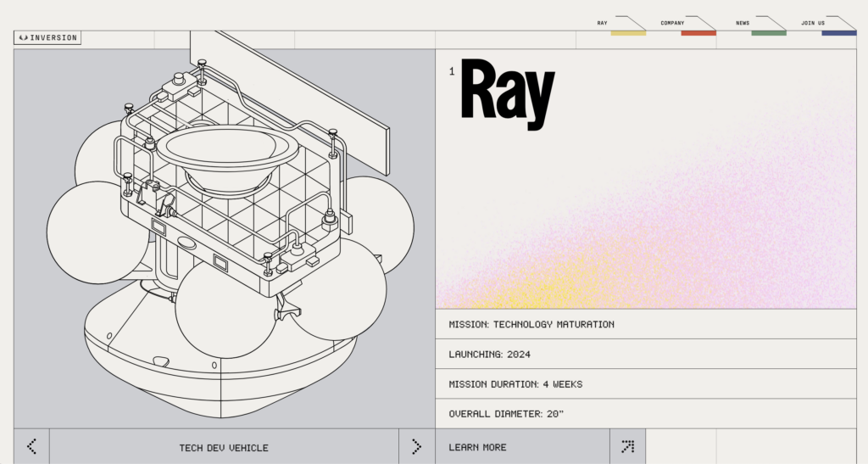Image resolution: width=868 pixels, height=464 pixels.
Task: Click Mission: Technology Maturation text
Action: point(531,325)
